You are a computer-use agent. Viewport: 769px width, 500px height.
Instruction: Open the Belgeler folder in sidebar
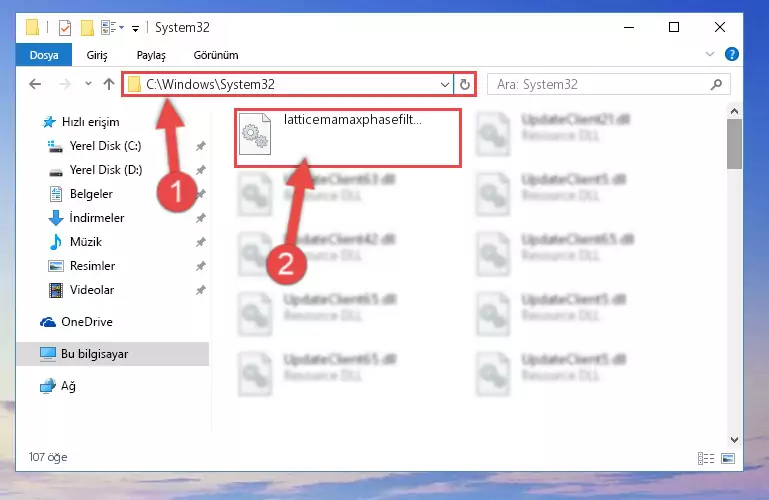coord(91,194)
